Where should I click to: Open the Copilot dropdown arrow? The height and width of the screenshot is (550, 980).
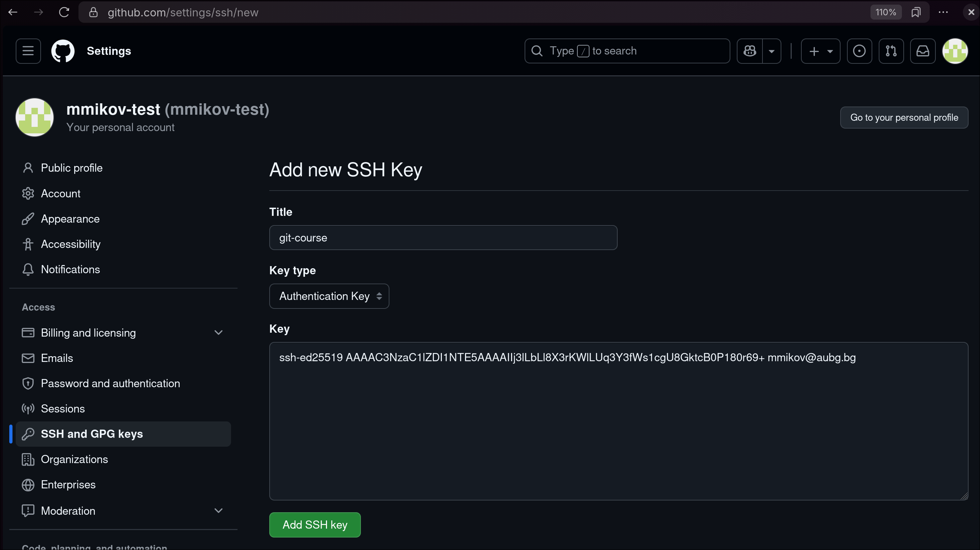pos(771,51)
